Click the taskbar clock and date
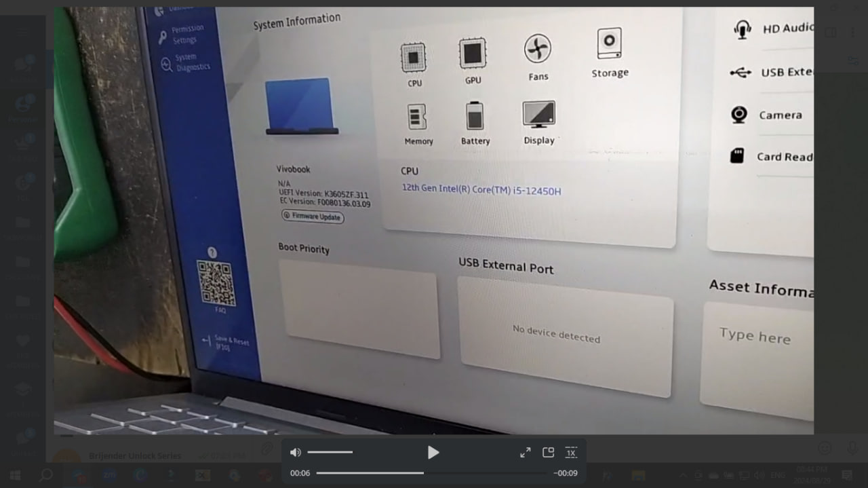The image size is (868, 488). [812, 475]
